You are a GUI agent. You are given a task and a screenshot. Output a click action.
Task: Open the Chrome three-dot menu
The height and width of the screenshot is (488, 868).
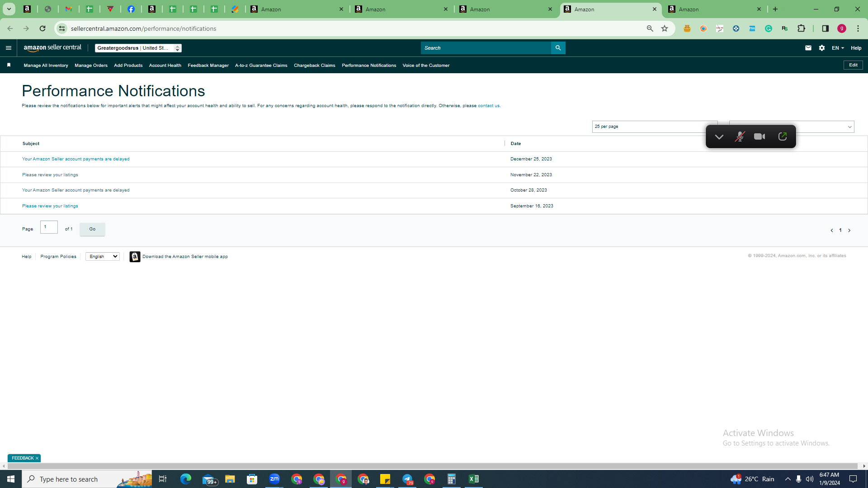858,28
